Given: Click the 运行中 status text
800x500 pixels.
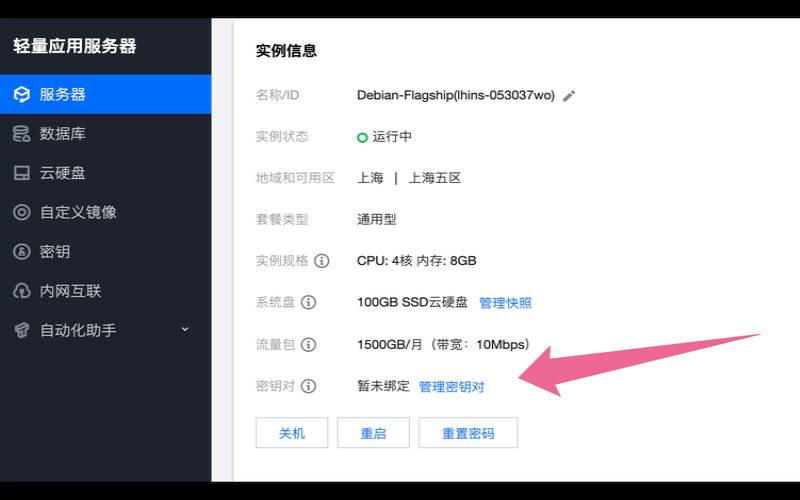Looking at the screenshot, I should [x=392, y=137].
